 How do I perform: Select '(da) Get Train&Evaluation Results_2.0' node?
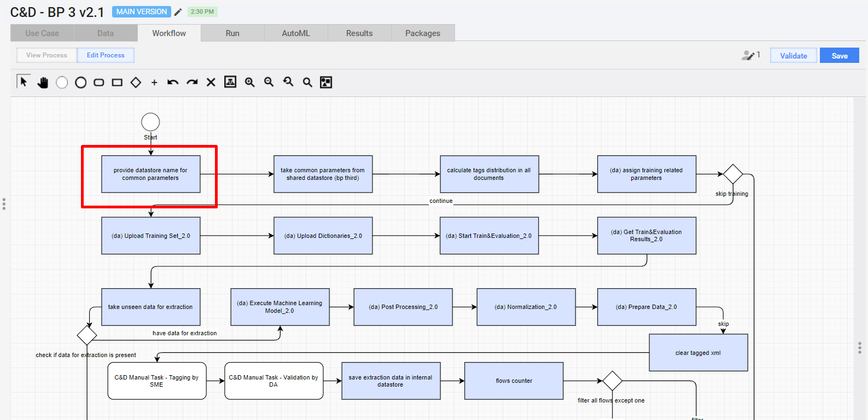pos(647,236)
